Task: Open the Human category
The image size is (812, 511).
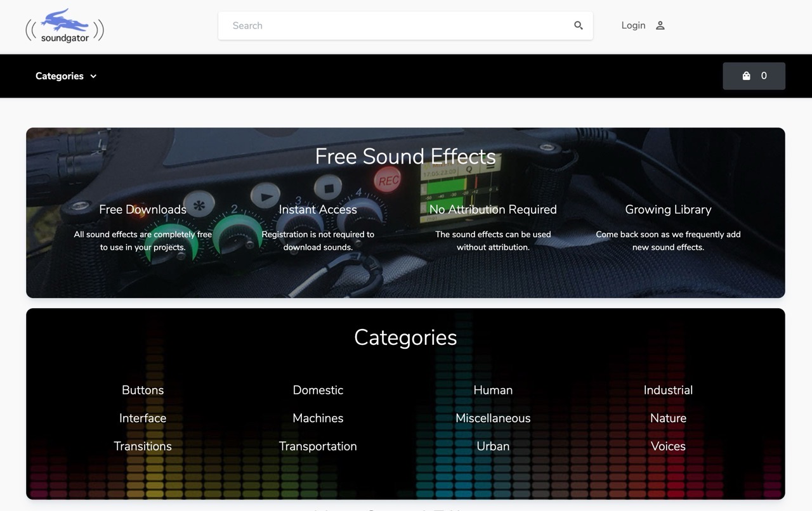Action: pos(493,390)
